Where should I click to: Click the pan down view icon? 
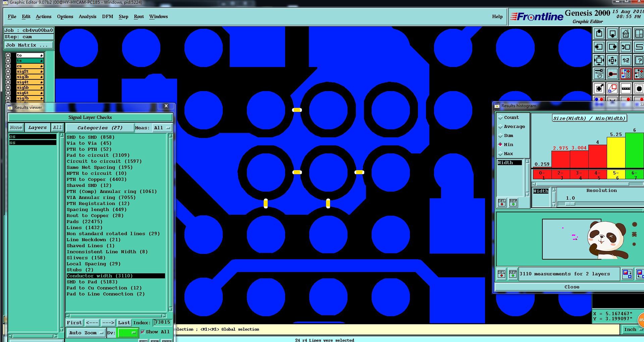click(x=612, y=33)
